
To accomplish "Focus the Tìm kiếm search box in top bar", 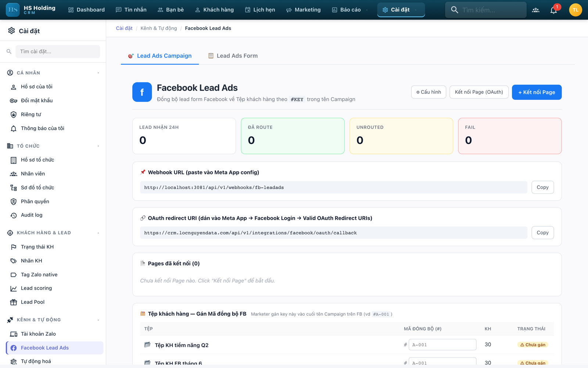I will coord(486,10).
